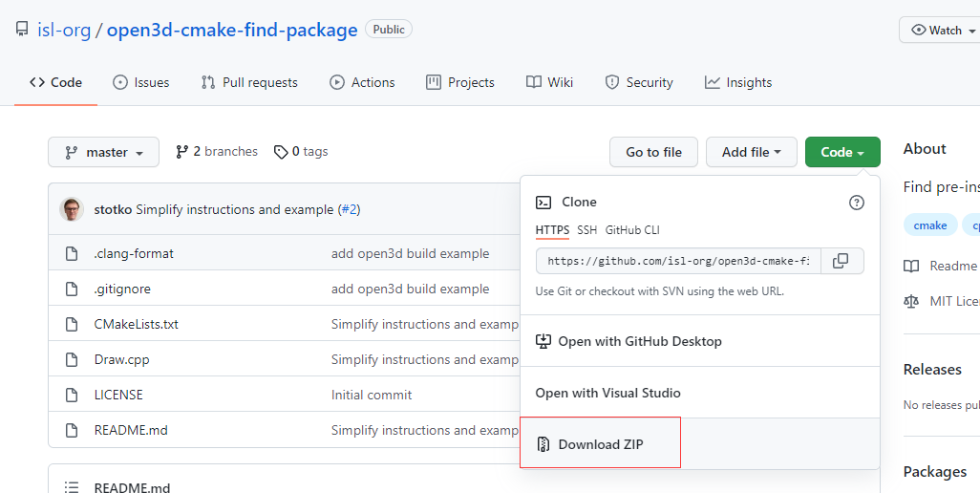The height and width of the screenshot is (493, 980).
Task: Click stotko's avatar image
Action: point(72,209)
